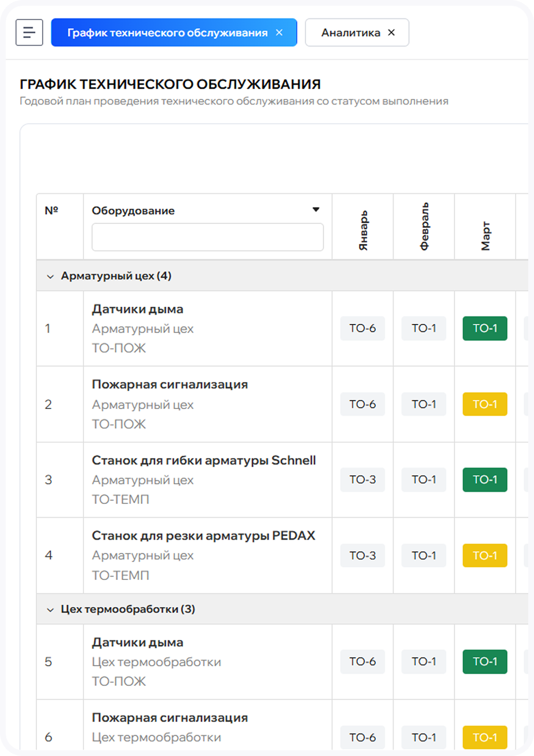534x756 pixels.
Task: Click the Оборудование filter input field
Action: [x=207, y=237]
